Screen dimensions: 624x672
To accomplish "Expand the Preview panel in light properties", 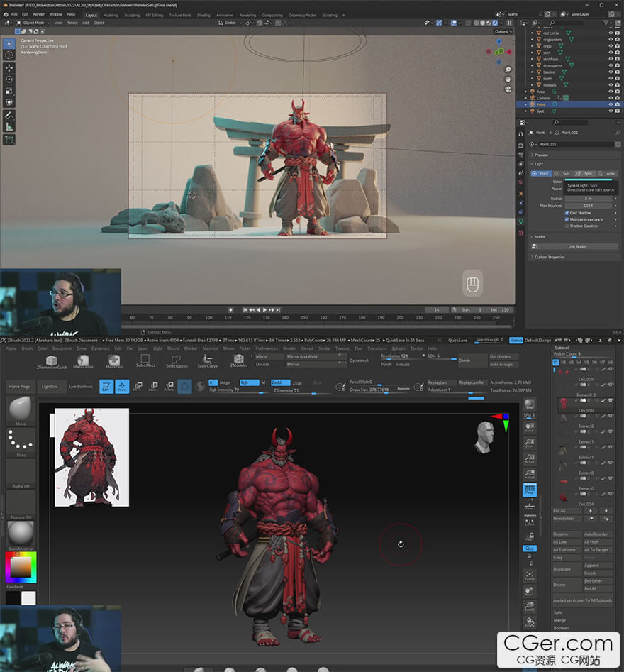I will [541, 155].
